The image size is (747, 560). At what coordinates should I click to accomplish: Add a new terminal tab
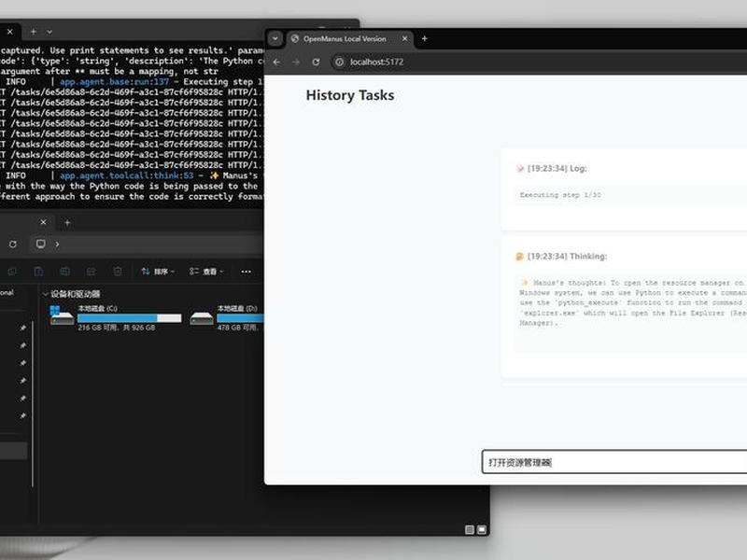coord(34,32)
